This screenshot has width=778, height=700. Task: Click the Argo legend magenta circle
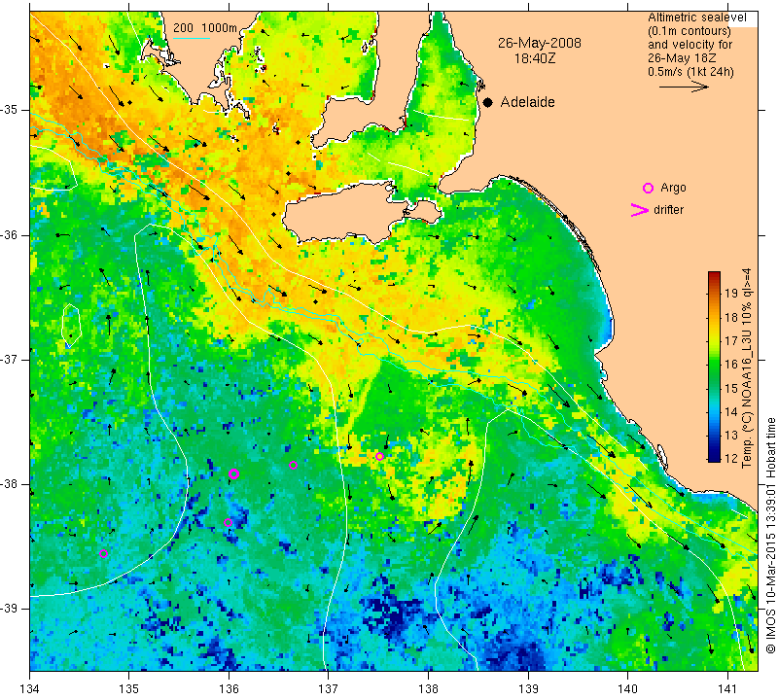[x=648, y=188]
